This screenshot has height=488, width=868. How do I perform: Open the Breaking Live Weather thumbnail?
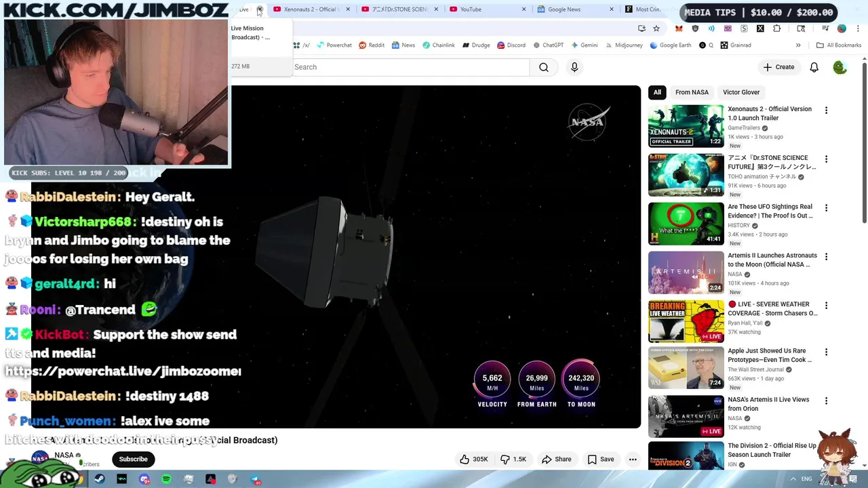pyautogui.click(x=686, y=321)
